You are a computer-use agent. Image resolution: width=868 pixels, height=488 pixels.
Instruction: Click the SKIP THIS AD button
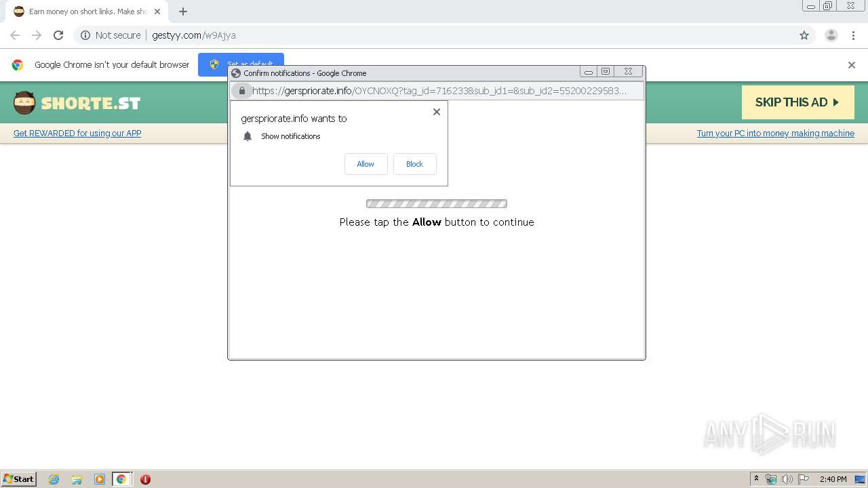point(797,102)
